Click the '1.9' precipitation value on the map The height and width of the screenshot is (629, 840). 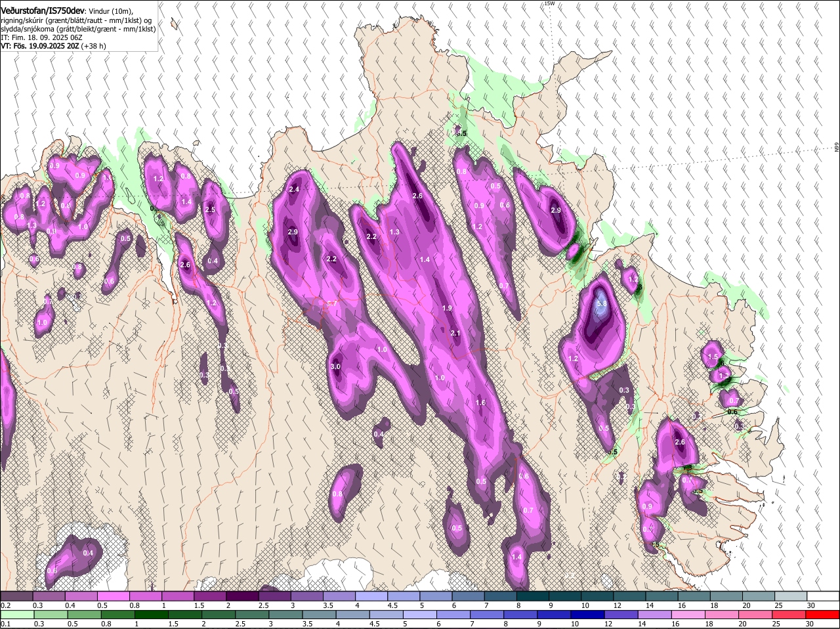pyautogui.click(x=447, y=308)
